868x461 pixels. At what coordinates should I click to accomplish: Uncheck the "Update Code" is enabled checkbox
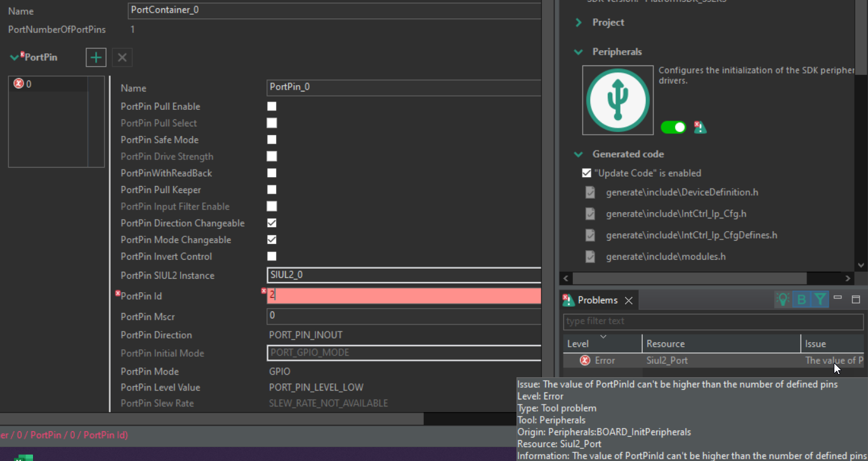click(x=586, y=173)
